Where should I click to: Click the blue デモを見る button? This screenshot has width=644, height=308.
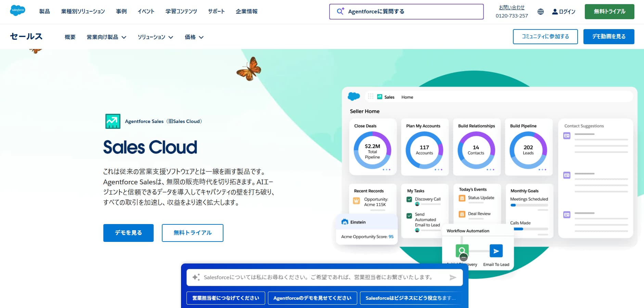128,233
